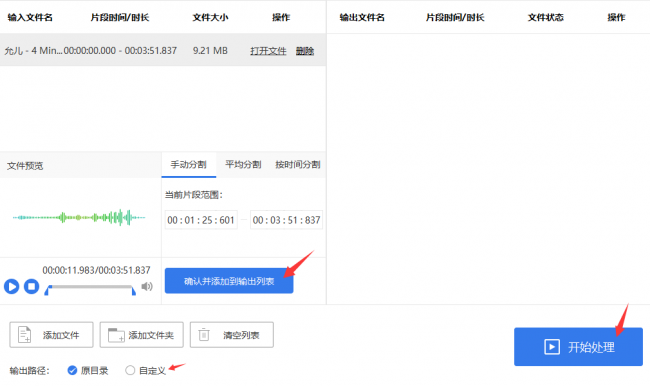The width and height of the screenshot is (650, 386).
Task: Click the right trim handle on progress bar
Action: pyautogui.click(x=133, y=290)
